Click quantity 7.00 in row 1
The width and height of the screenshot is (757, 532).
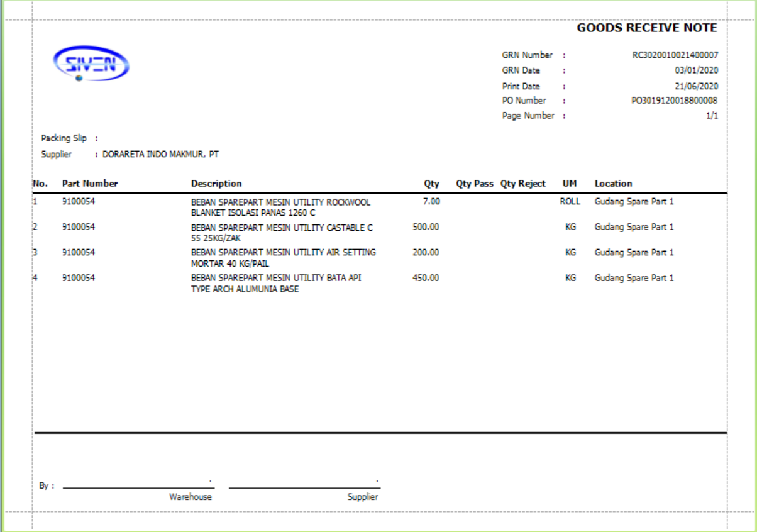tap(431, 202)
